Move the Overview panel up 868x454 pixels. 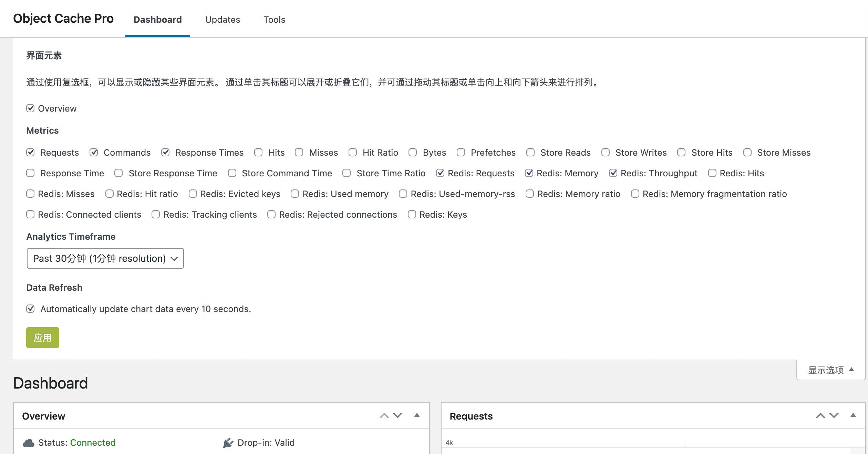[x=384, y=415]
